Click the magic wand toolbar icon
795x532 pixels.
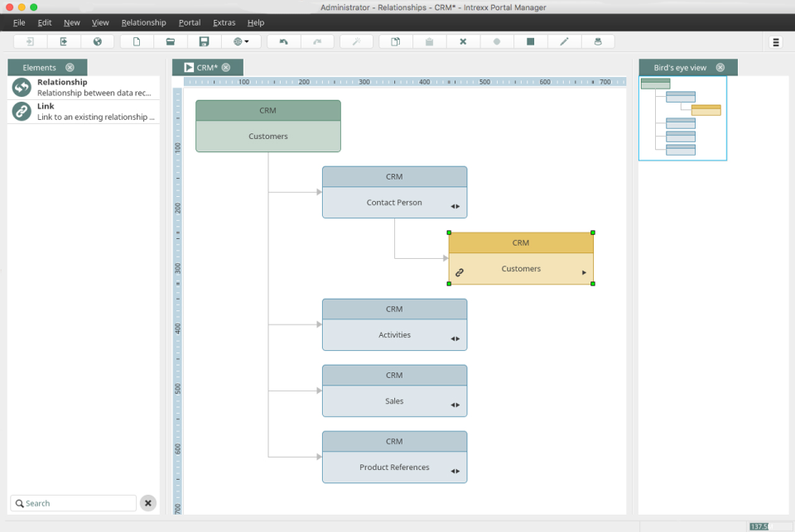(356, 41)
